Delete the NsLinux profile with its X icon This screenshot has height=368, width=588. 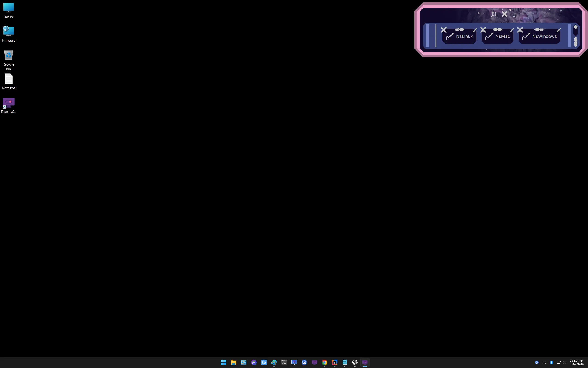click(x=444, y=30)
